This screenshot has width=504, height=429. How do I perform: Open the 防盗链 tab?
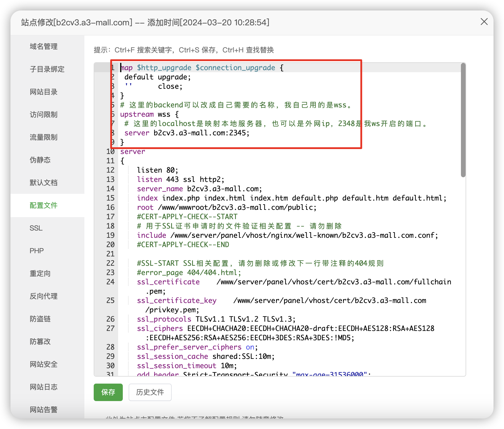click(40, 319)
